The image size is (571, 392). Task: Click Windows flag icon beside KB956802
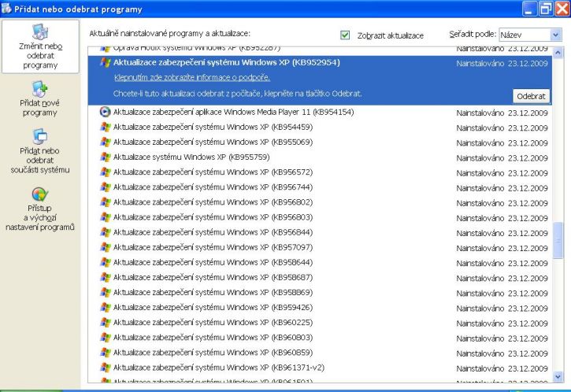106,202
